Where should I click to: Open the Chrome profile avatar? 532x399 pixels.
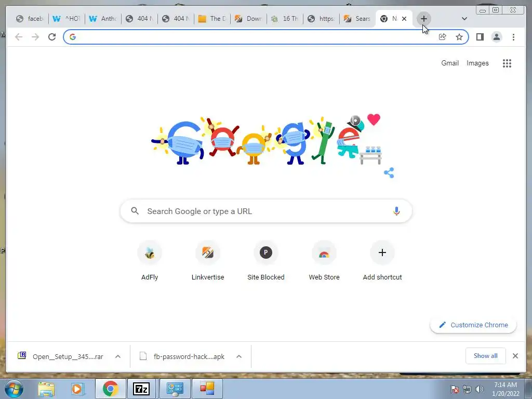(496, 37)
